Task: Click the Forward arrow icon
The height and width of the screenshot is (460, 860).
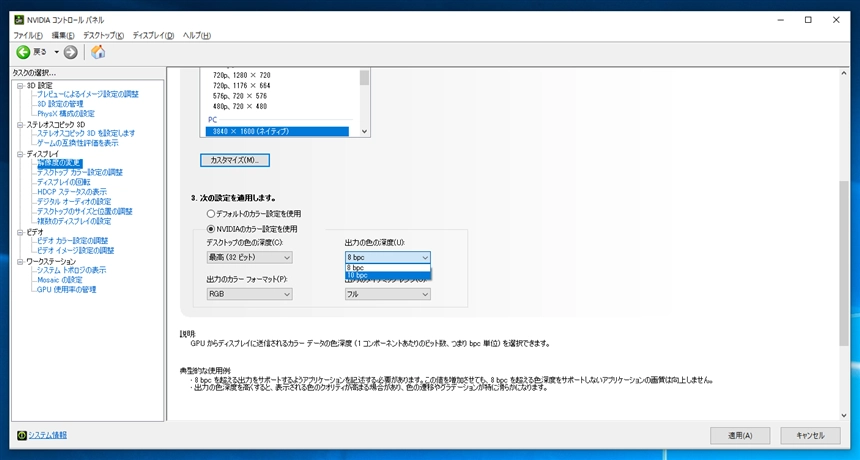Action: coord(70,52)
